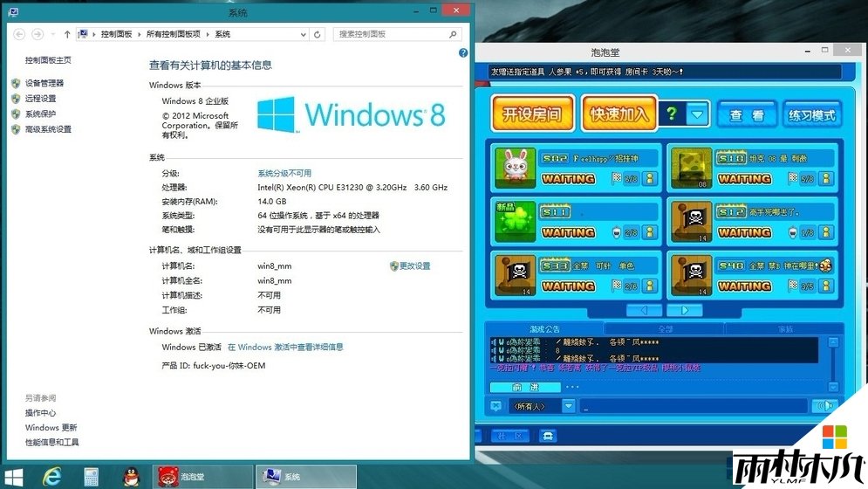Click the chat bubble icon beside 所有人
Screen dimensions: 868x489
(496, 406)
